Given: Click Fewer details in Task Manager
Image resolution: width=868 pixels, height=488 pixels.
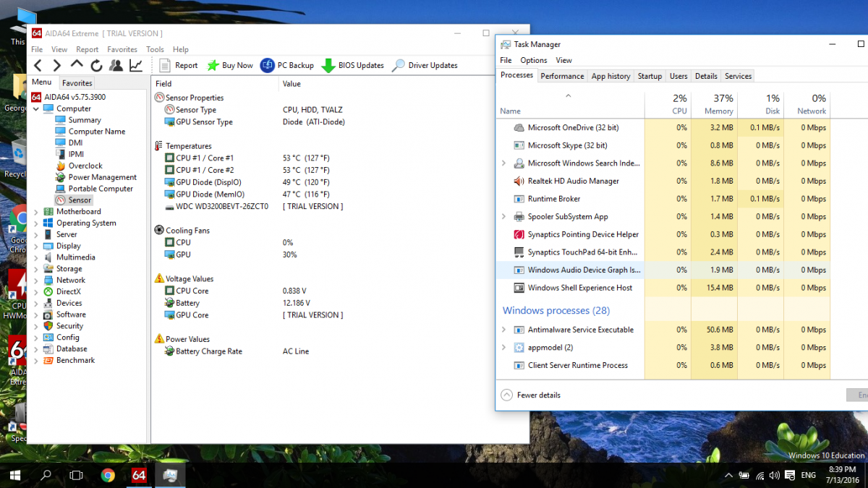Looking at the screenshot, I should 530,395.
